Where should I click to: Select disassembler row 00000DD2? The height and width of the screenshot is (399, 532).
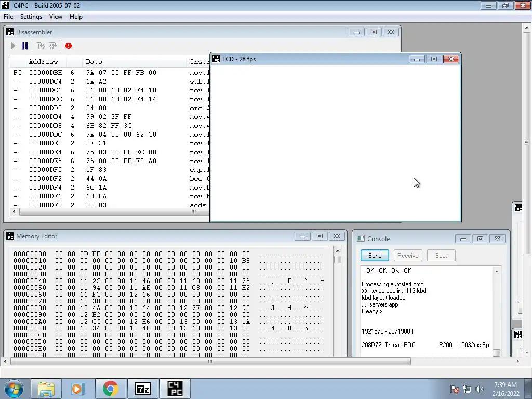(110, 108)
